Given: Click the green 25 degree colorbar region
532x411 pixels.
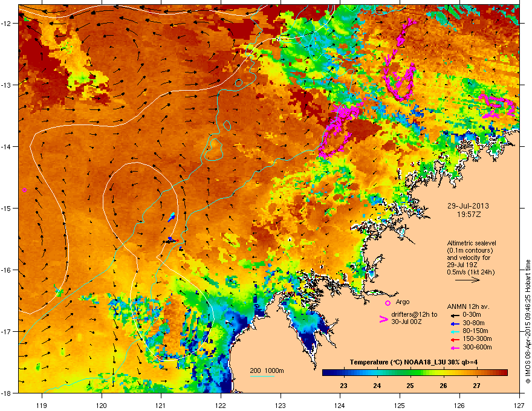Looking at the screenshot, I should [x=410, y=373].
